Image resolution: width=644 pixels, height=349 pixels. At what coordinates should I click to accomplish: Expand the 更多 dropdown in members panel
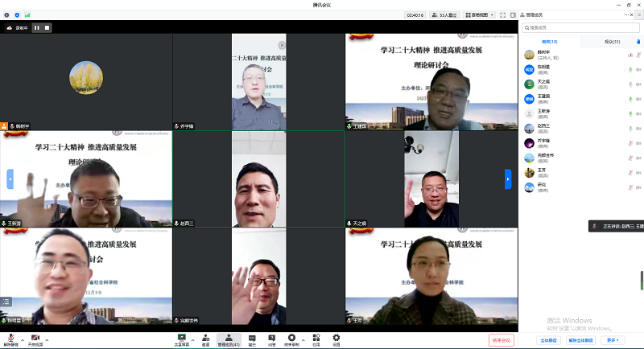click(614, 340)
